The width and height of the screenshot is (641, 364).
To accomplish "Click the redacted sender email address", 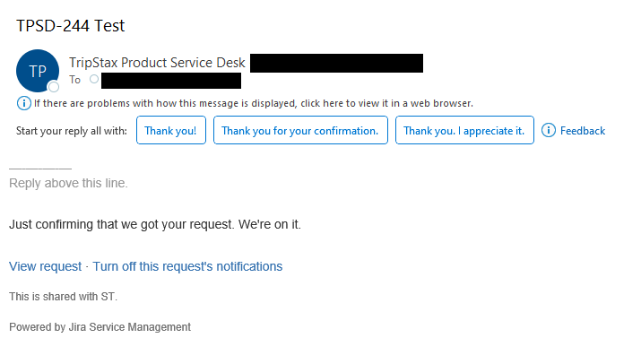I will (336, 64).
